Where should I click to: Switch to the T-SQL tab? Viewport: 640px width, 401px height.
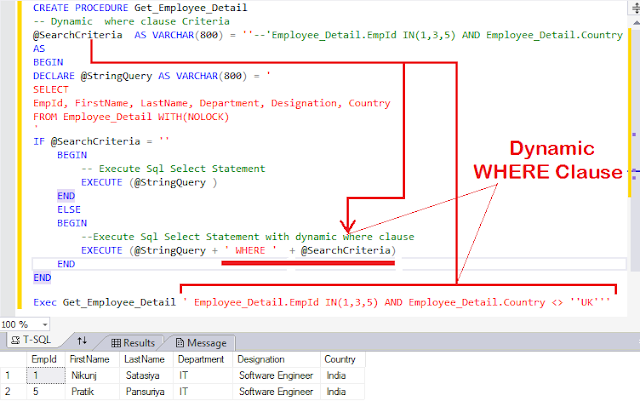tap(31, 340)
